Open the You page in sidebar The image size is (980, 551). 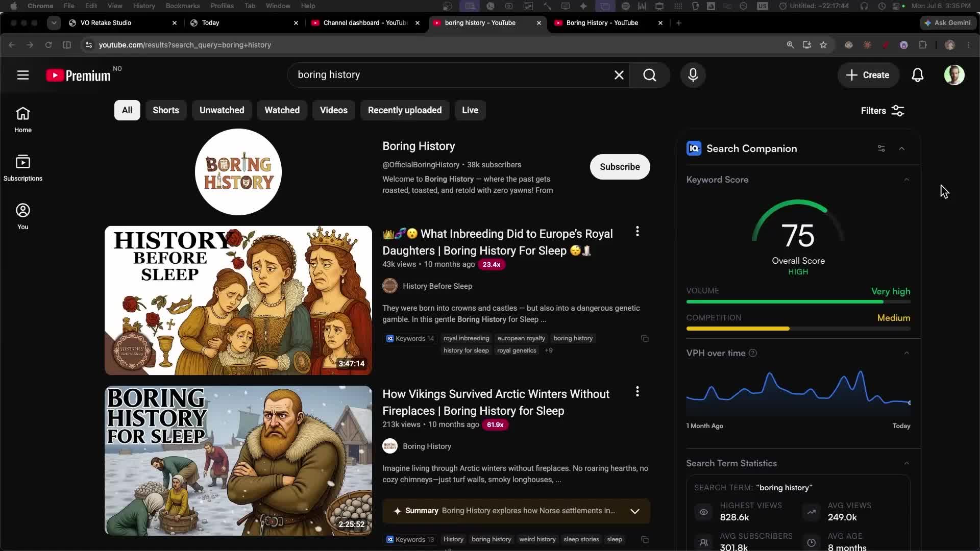23,216
